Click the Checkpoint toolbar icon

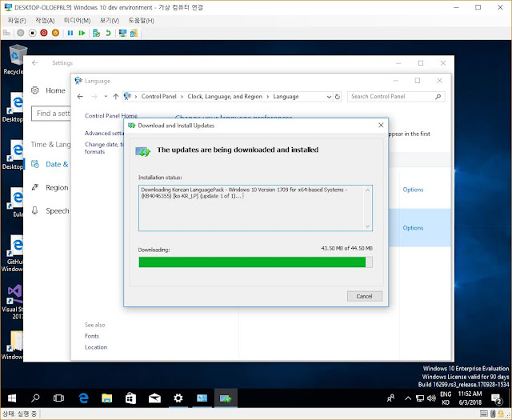point(96,33)
